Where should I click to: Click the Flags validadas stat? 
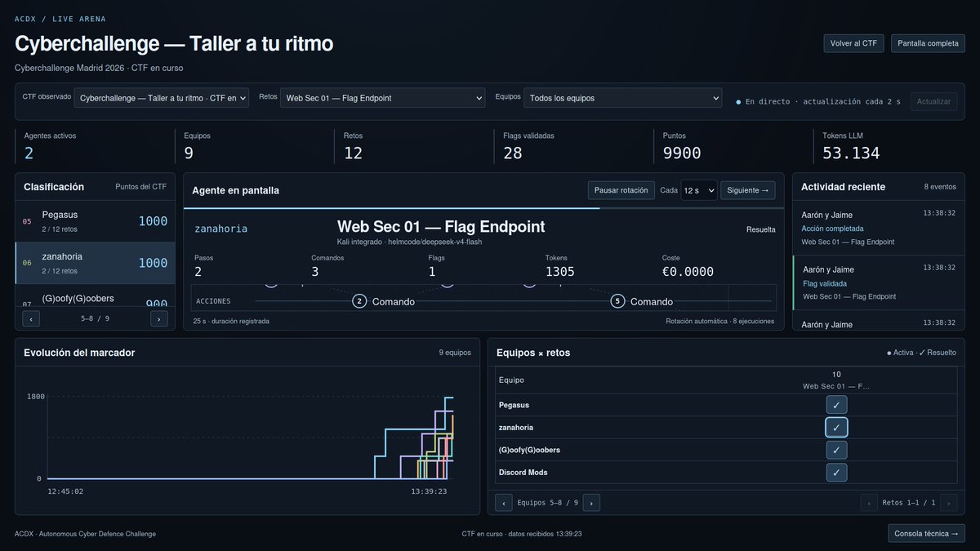click(573, 145)
